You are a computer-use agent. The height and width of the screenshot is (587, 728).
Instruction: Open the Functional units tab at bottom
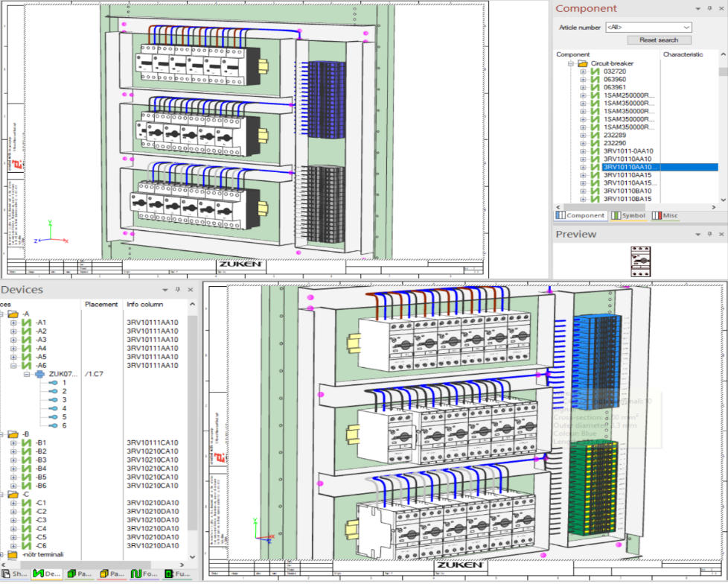178,574
